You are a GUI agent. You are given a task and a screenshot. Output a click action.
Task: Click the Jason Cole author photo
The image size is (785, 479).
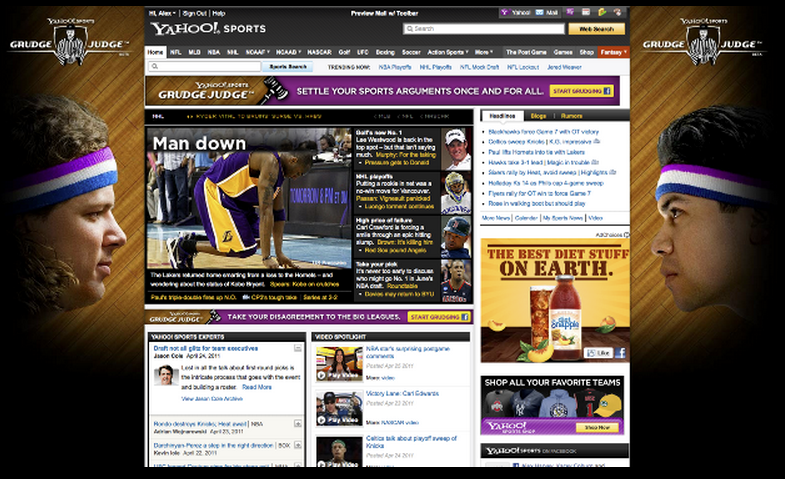pos(166,375)
